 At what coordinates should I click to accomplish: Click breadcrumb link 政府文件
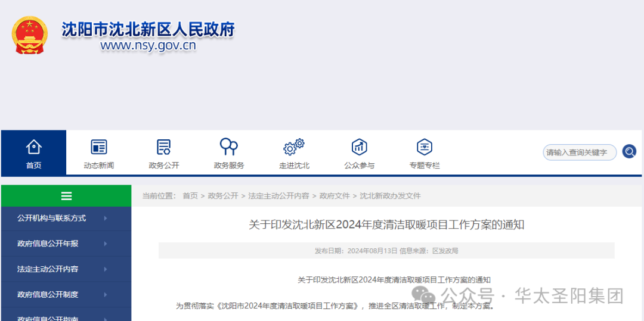tap(335, 196)
